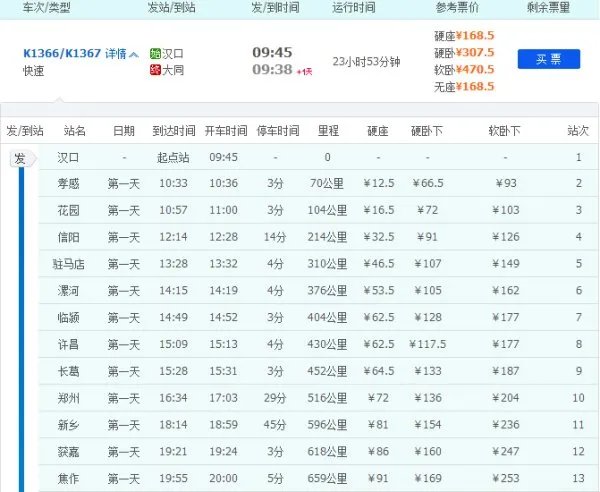This screenshot has width=600, height=492.
Task: Click the 站次 header in stop table
Action: [x=578, y=131]
